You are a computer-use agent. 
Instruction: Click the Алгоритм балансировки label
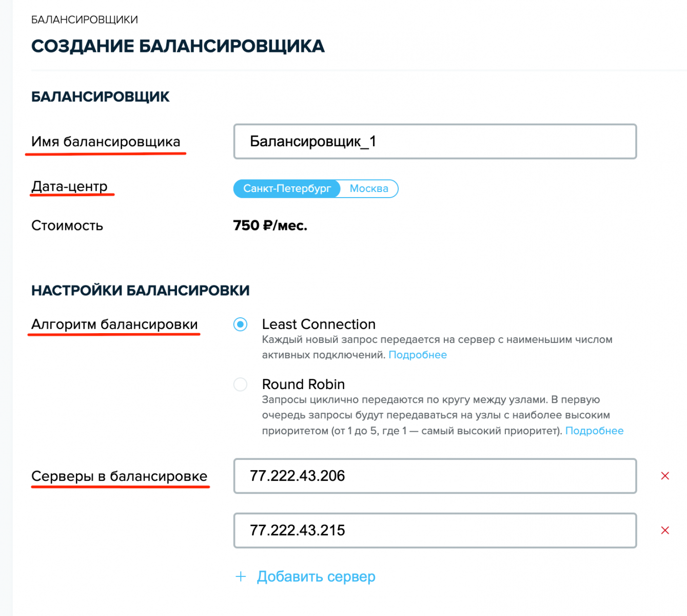pyautogui.click(x=114, y=324)
